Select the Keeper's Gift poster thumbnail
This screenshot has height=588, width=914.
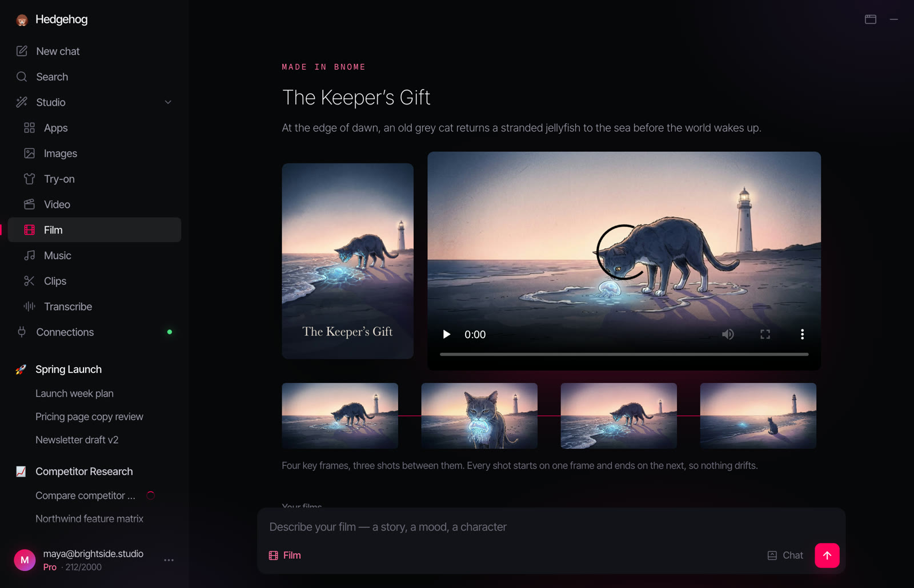[x=347, y=261]
